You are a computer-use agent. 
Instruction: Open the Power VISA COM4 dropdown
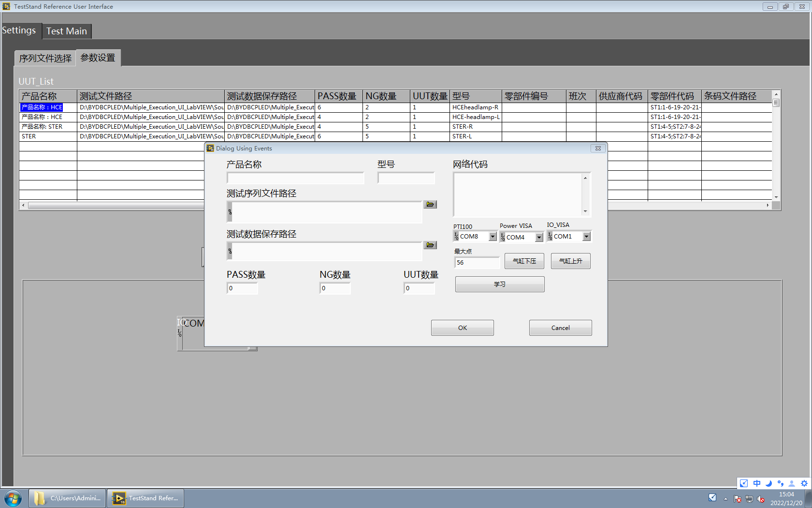tap(539, 238)
